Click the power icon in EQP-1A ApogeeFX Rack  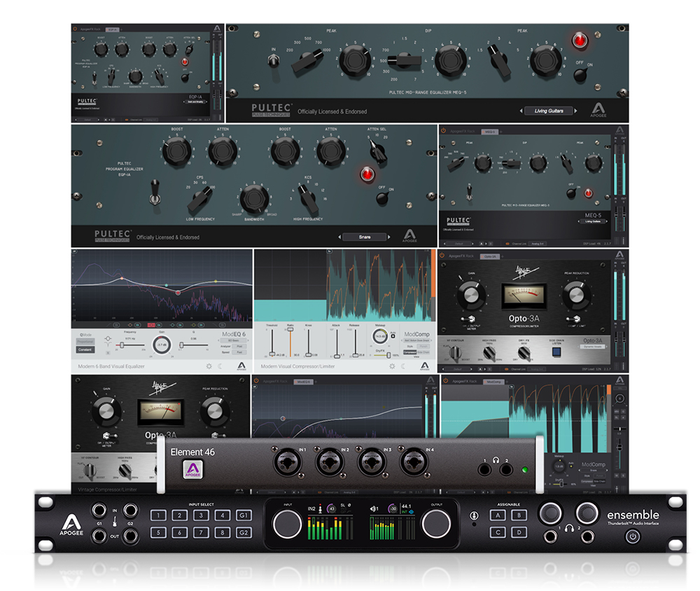[x=75, y=29]
